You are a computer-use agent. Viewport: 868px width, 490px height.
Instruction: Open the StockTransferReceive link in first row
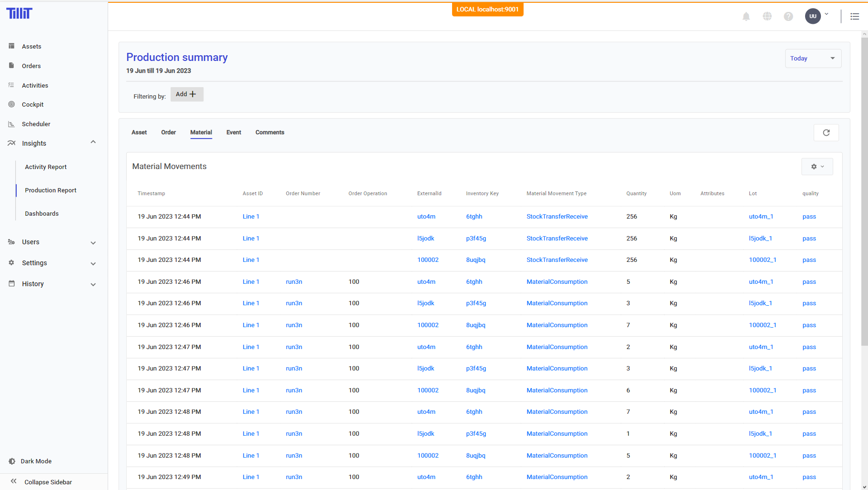click(x=557, y=217)
